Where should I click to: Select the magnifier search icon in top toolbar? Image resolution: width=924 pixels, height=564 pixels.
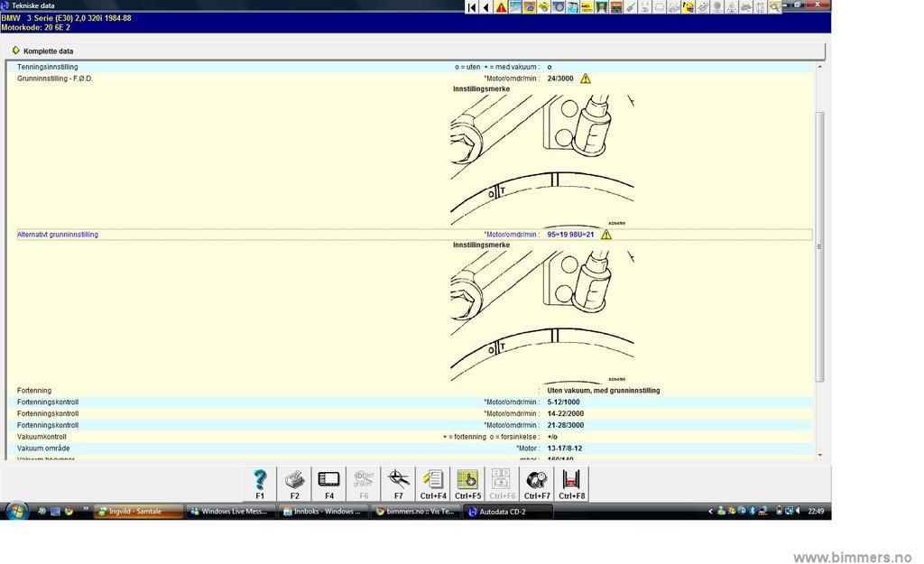tap(774, 7)
